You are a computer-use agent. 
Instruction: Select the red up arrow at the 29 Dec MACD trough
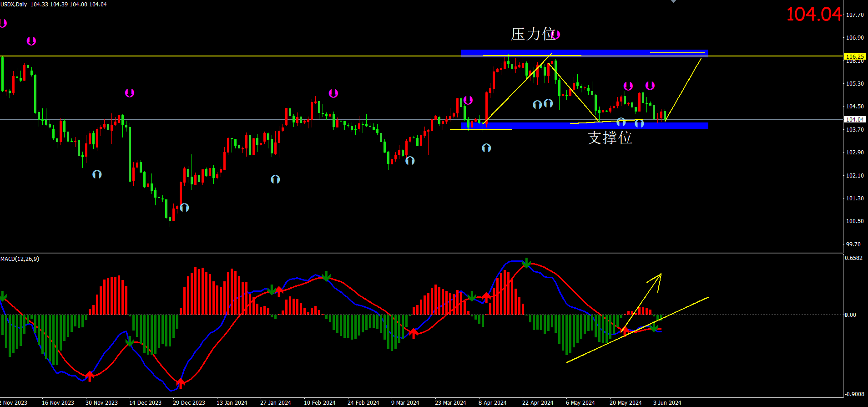click(x=181, y=383)
